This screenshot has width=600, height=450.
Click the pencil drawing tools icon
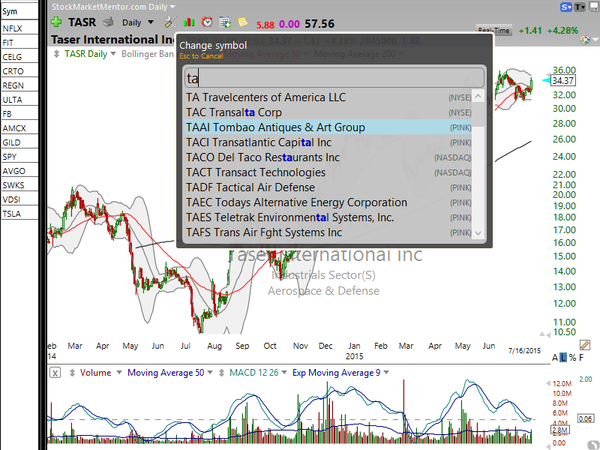584,345
